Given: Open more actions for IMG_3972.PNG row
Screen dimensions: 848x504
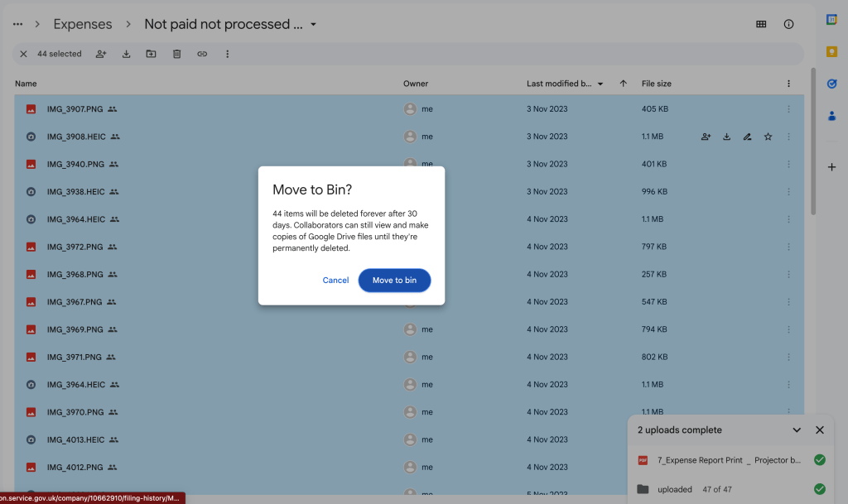Looking at the screenshot, I should [x=788, y=247].
